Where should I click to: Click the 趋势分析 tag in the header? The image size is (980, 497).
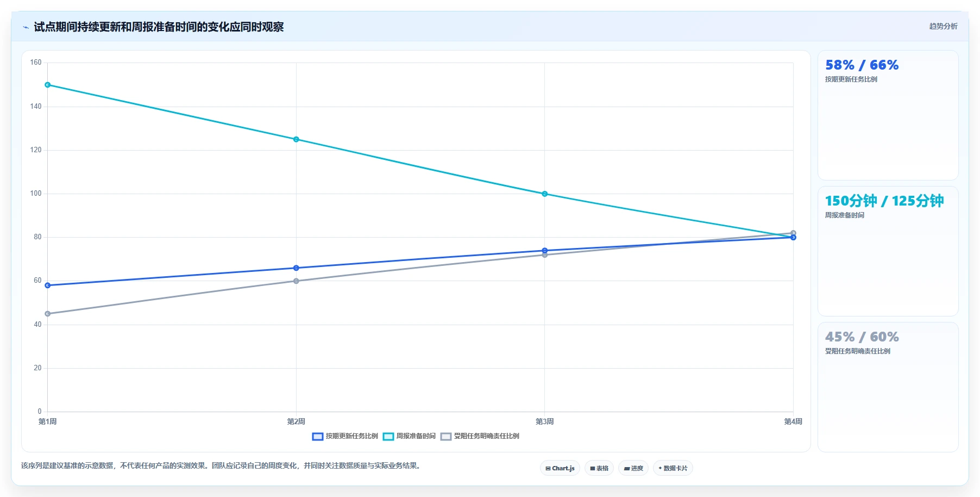click(943, 26)
